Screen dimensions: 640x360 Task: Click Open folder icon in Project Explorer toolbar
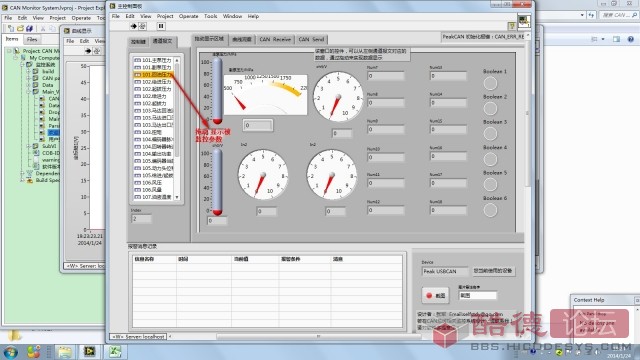20,29
